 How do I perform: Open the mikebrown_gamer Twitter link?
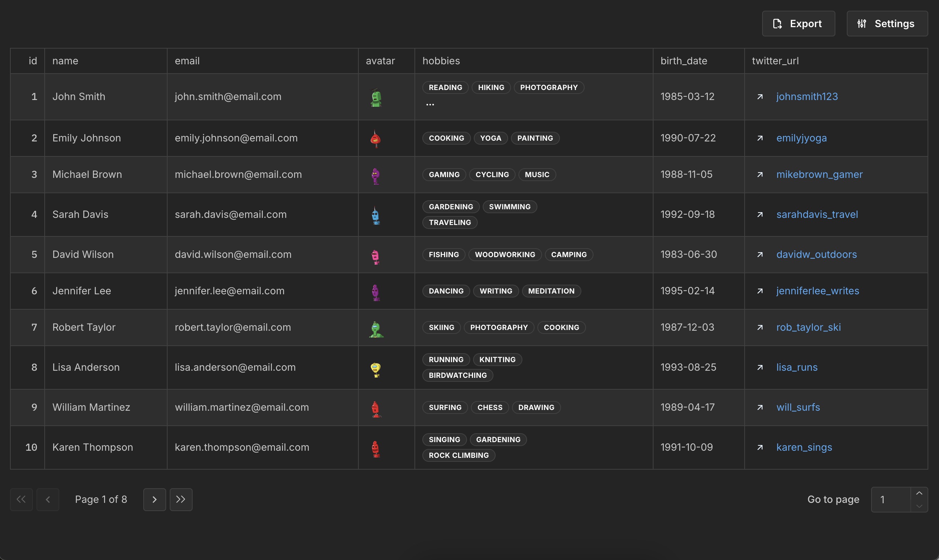819,175
